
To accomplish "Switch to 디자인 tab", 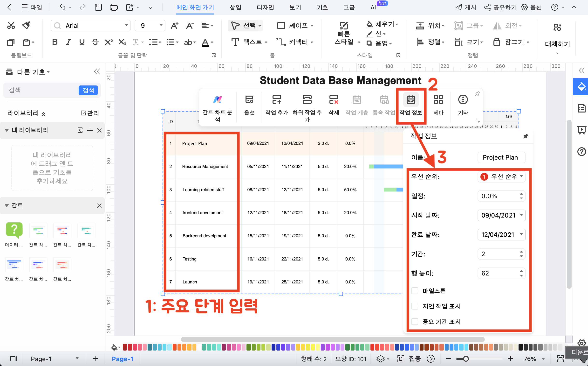I will [x=265, y=7].
